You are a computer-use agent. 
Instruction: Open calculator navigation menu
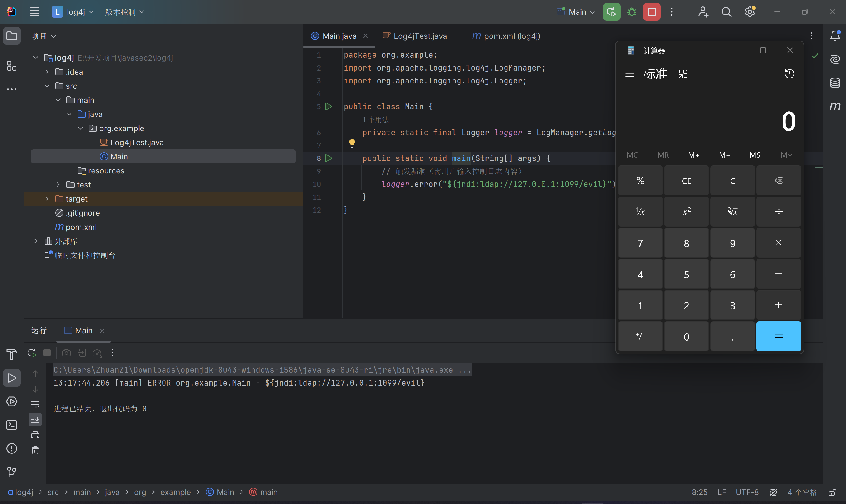[630, 74]
